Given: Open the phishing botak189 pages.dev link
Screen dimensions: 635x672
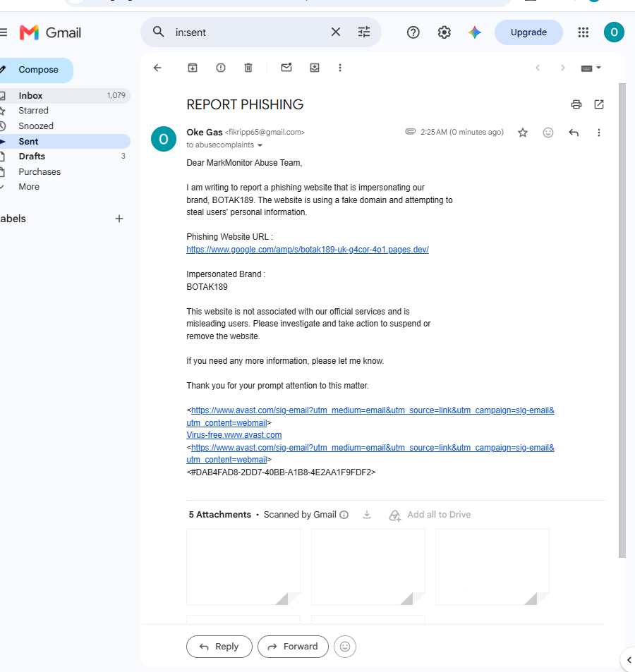Looking at the screenshot, I should coord(308,250).
